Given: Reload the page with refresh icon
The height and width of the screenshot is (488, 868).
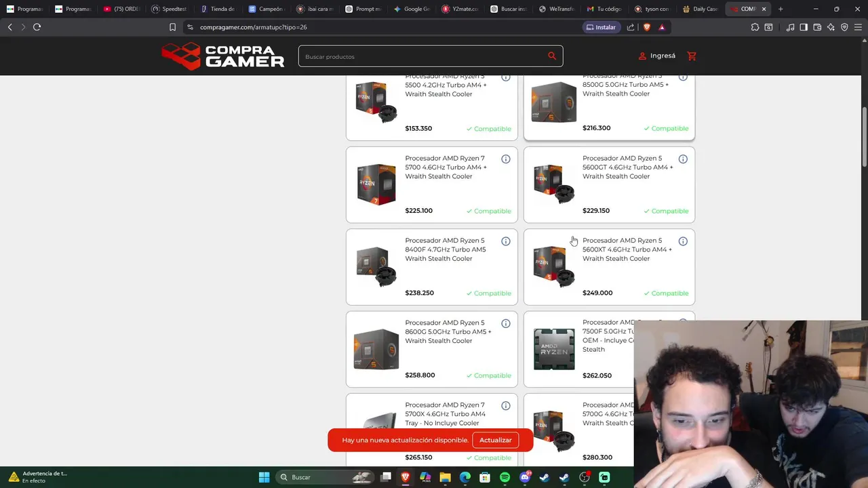Looking at the screenshot, I should pos(37,27).
